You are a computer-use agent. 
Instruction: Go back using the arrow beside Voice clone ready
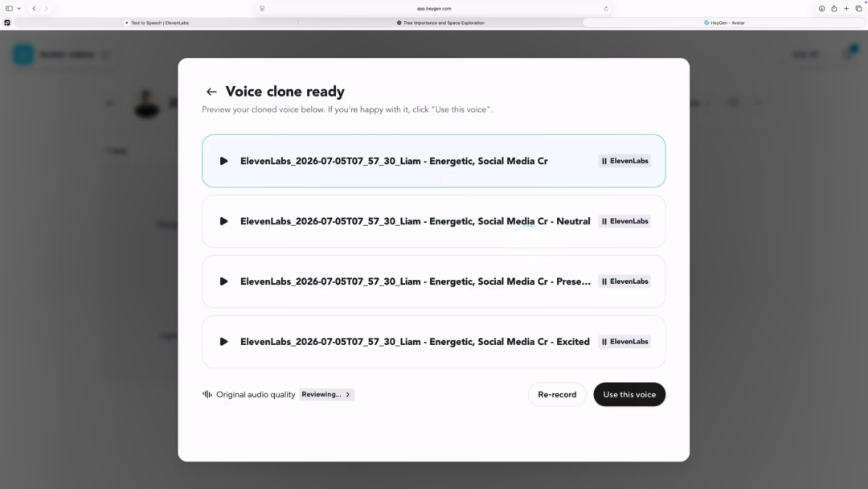(x=211, y=92)
